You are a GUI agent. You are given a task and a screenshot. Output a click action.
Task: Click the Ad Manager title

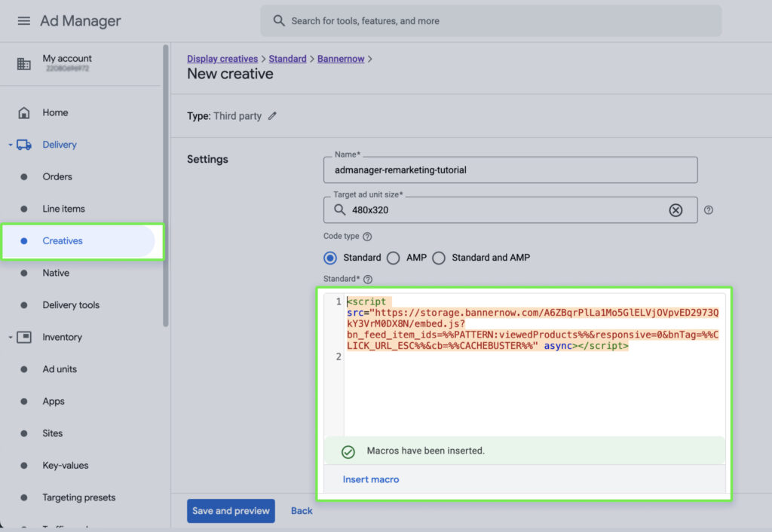click(80, 21)
